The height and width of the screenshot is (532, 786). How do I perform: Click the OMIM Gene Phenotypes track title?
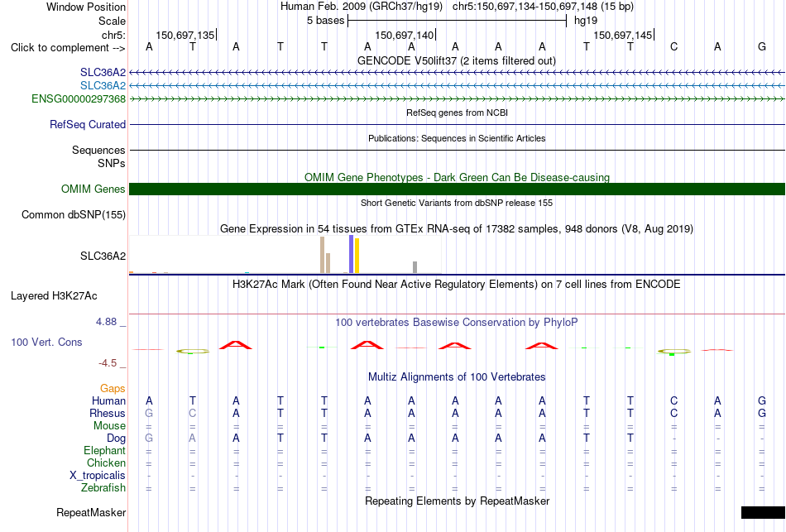point(457,178)
